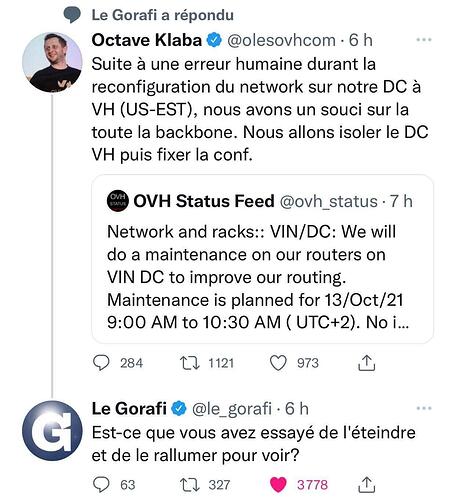Reply to Le Gorafi's tweet

tap(101, 485)
